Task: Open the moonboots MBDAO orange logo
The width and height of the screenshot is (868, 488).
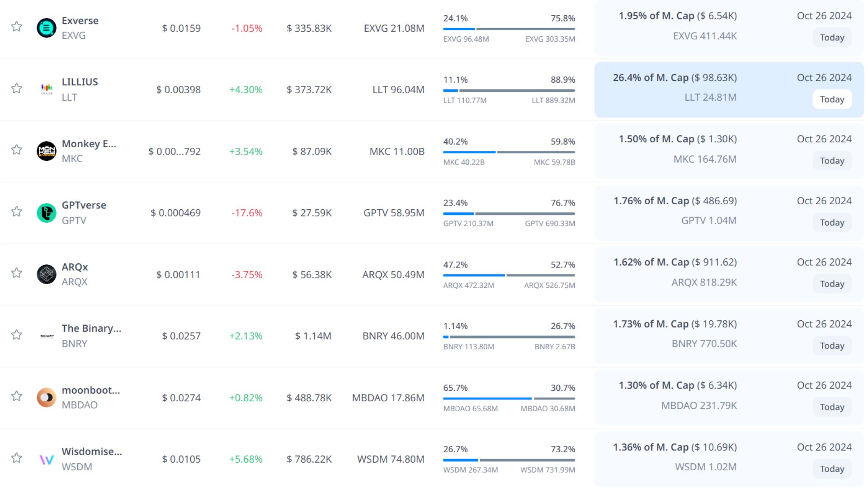Action: pos(46,398)
